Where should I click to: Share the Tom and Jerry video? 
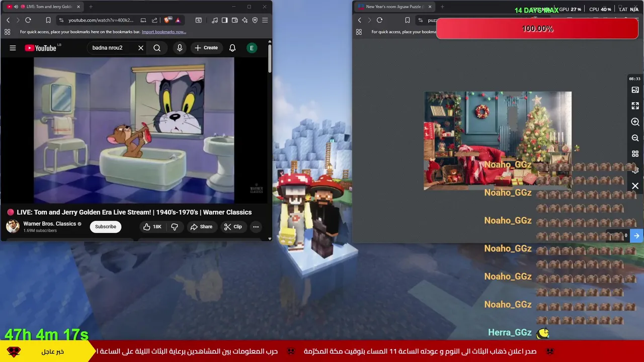(x=201, y=227)
